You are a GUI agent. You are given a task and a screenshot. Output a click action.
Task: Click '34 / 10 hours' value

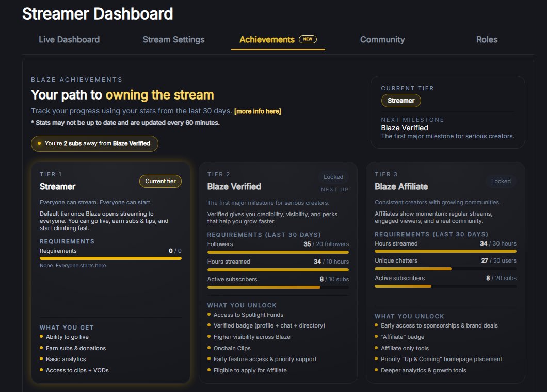pyautogui.click(x=331, y=262)
